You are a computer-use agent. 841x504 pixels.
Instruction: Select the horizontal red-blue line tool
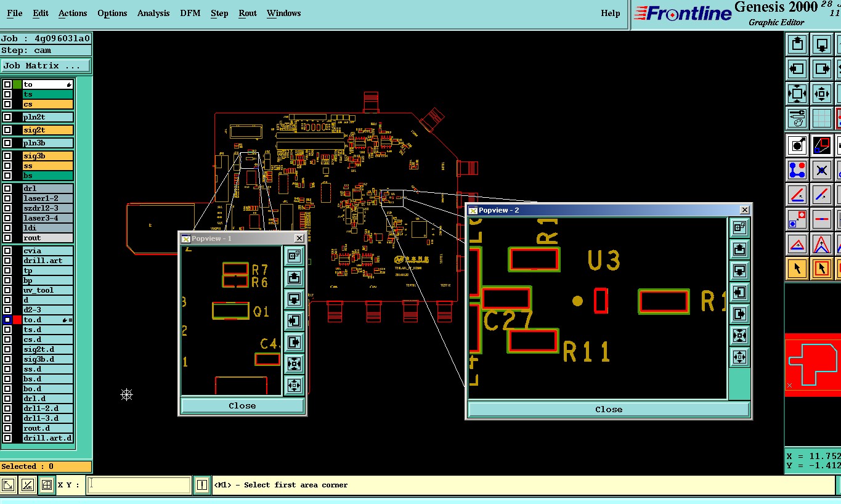(822, 219)
